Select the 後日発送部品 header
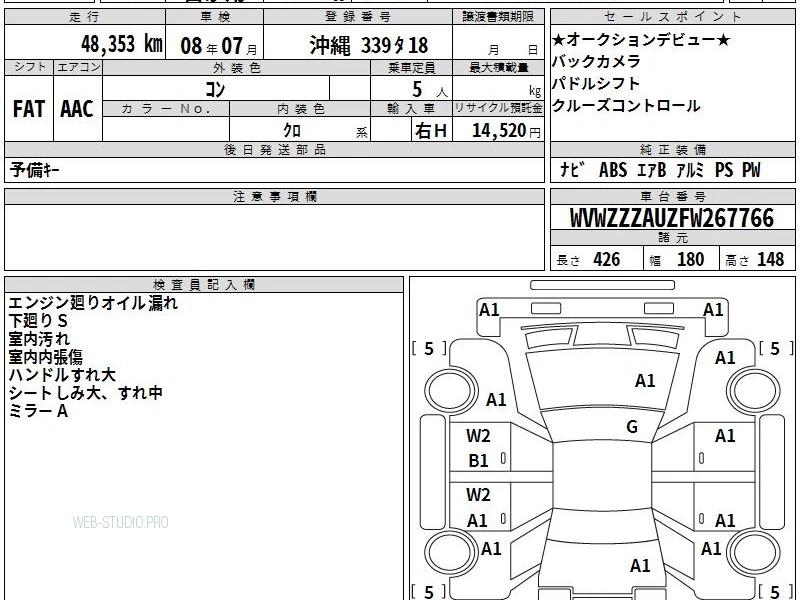This screenshot has height=600, width=800. pos(274,149)
